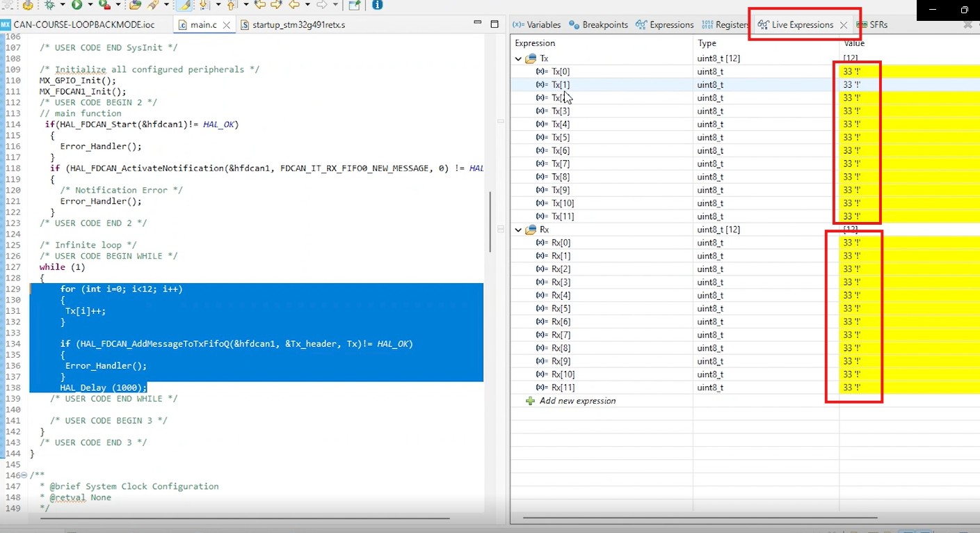The width and height of the screenshot is (980, 533).
Task: Collapse the Tx expression tree
Action: pyautogui.click(x=517, y=58)
